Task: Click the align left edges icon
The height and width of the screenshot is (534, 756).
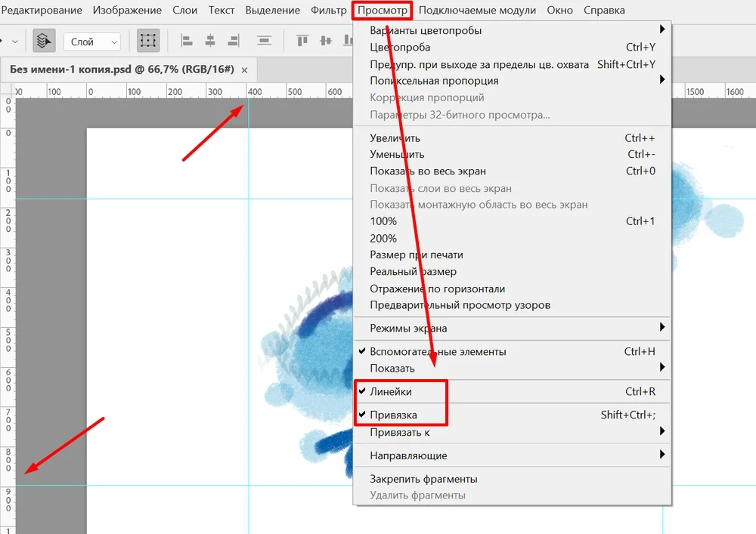Action: [187, 41]
